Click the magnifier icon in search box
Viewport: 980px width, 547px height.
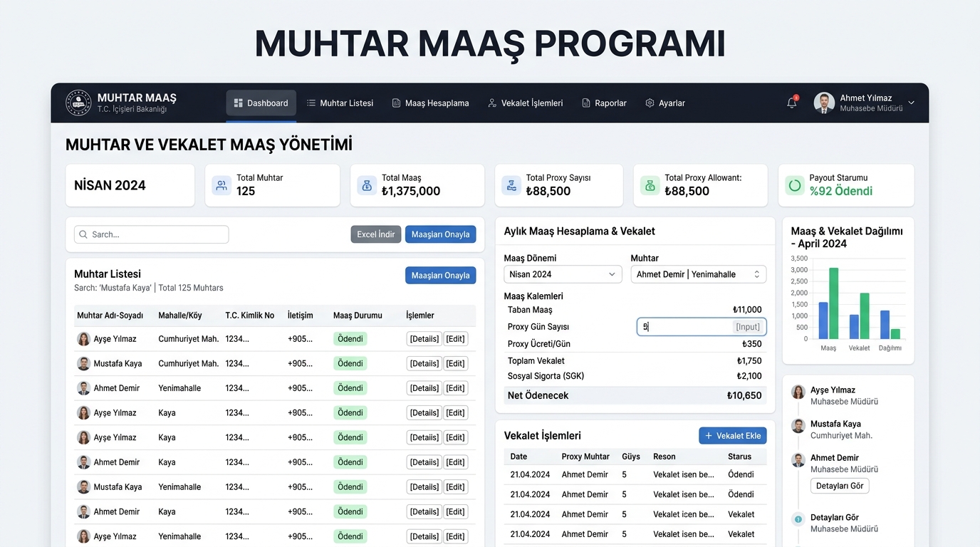tap(84, 234)
